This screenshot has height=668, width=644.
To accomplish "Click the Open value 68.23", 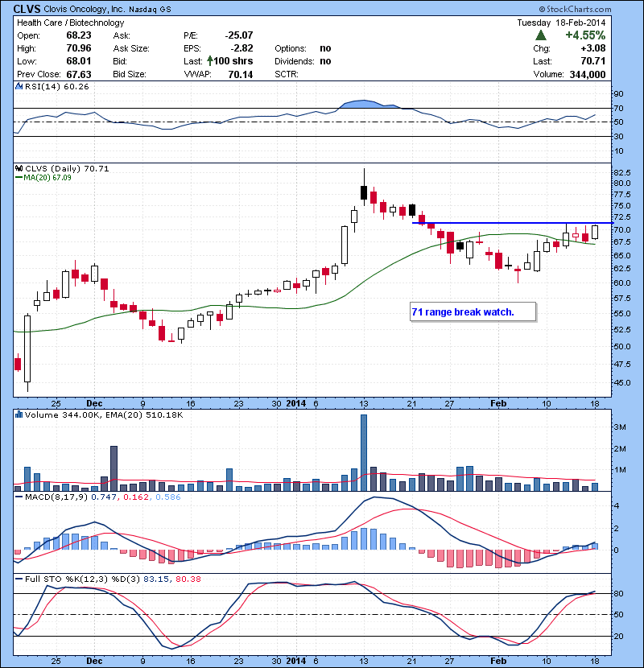I will coord(79,35).
